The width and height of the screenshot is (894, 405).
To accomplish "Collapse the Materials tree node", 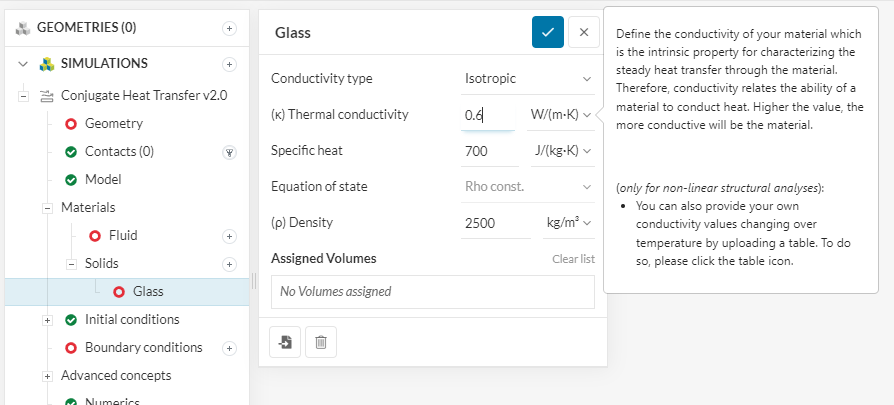I will (47, 208).
